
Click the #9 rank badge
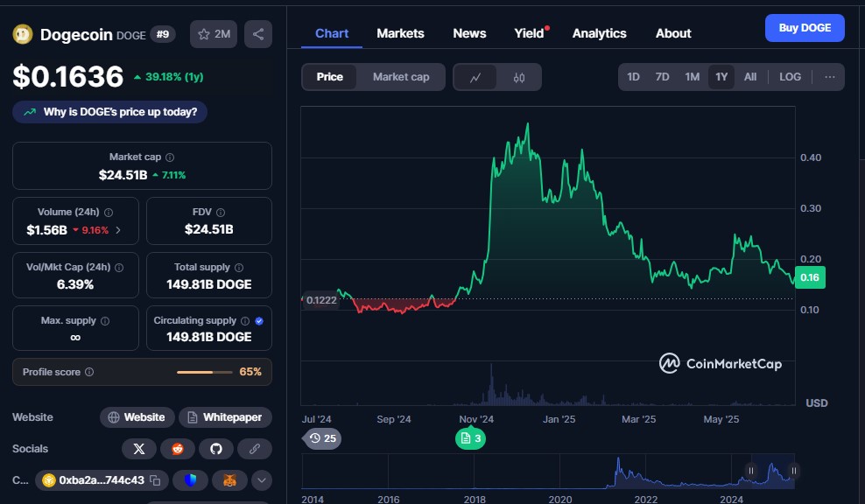point(163,34)
